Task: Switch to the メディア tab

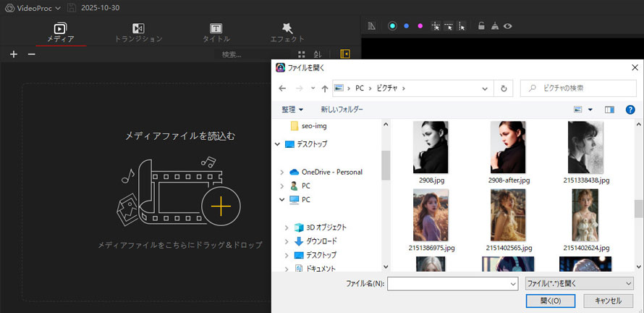Action: 60,33
